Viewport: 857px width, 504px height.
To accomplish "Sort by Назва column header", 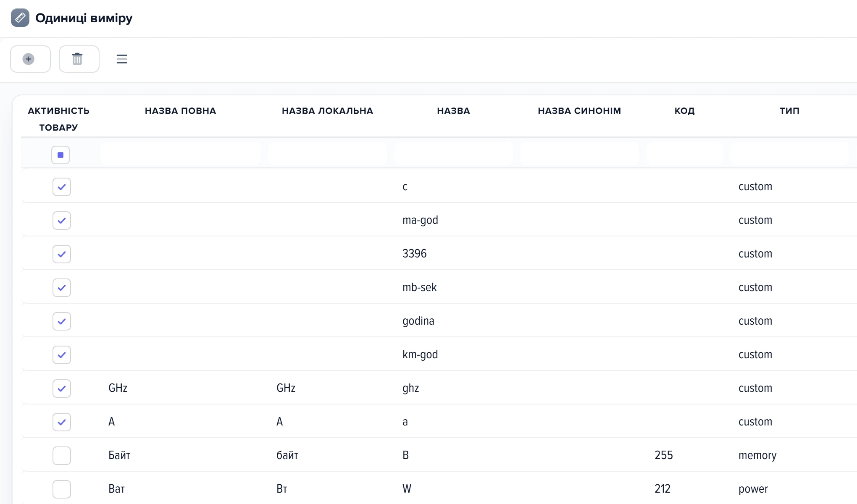I will click(x=454, y=111).
